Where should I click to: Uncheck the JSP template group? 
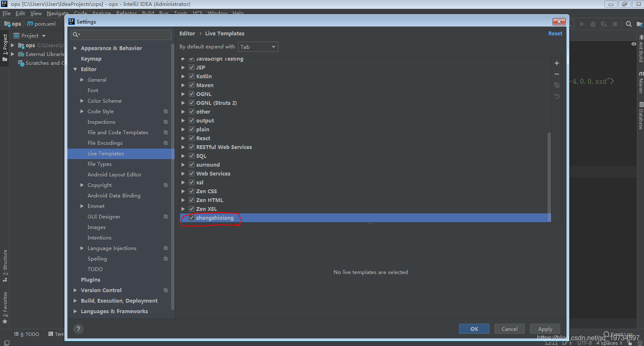pos(192,67)
